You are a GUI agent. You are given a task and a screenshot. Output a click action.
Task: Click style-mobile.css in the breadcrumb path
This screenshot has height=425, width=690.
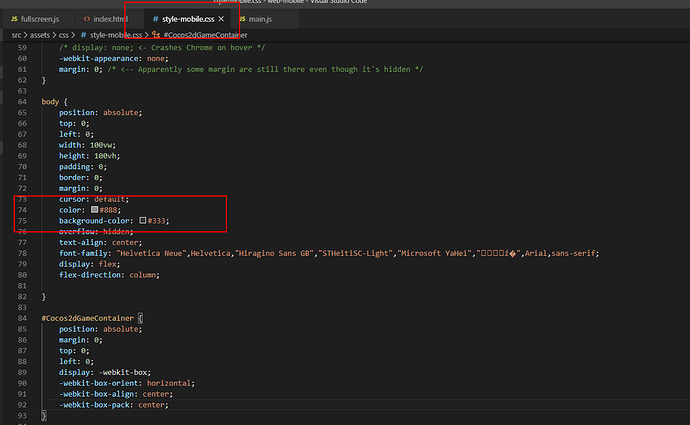(x=116, y=35)
